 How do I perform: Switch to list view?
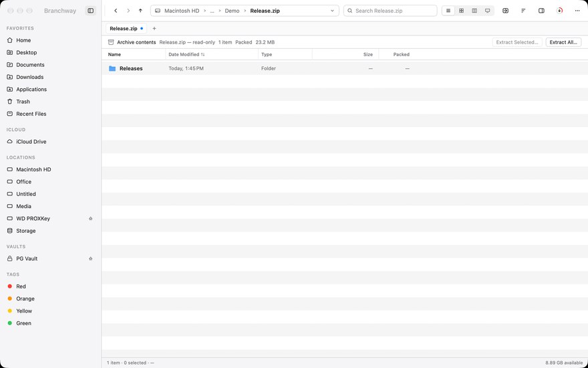tap(448, 11)
